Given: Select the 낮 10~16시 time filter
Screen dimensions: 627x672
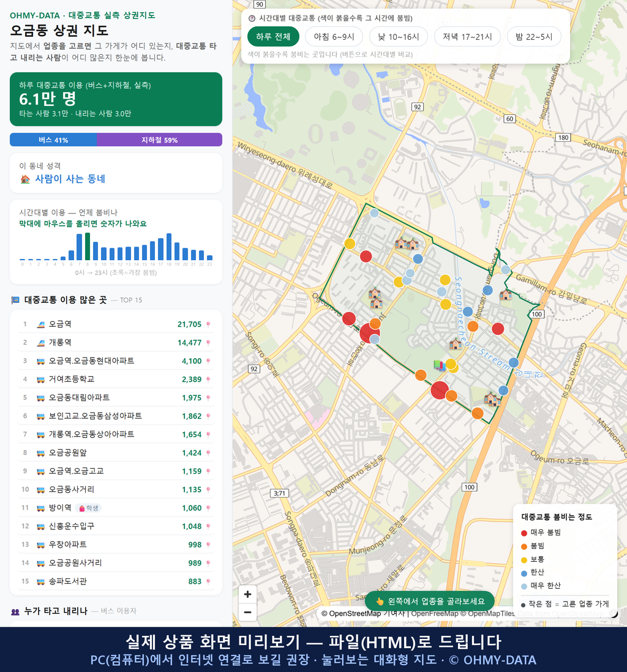Looking at the screenshot, I should pyautogui.click(x=399, y=37).
